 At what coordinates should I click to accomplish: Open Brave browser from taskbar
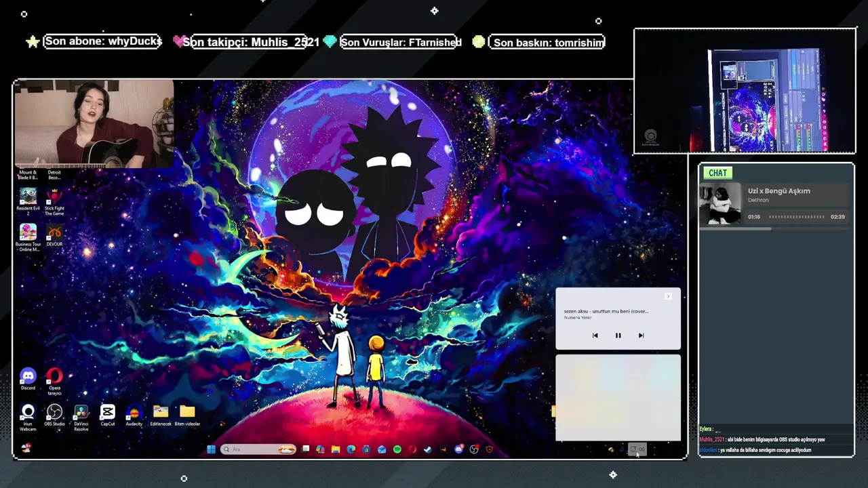490,449
